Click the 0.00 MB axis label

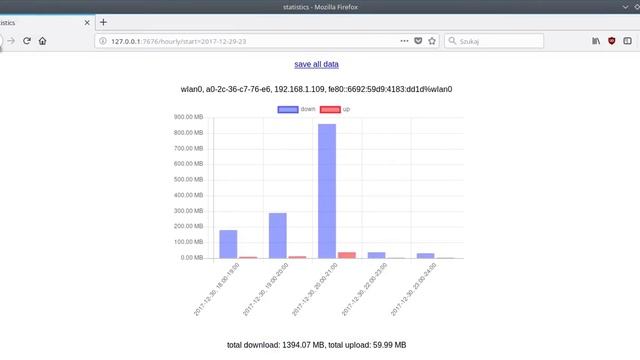click(192, 258)
